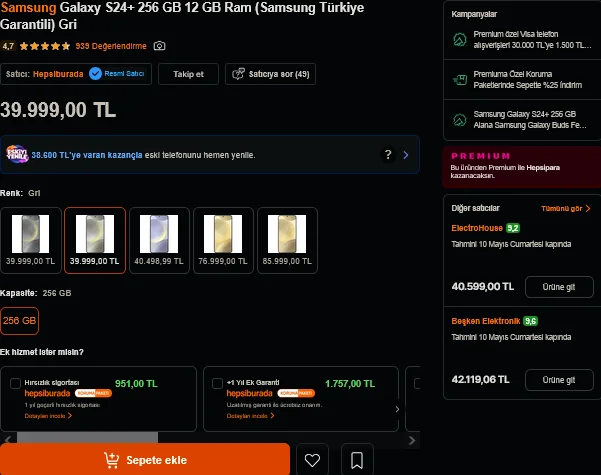Open the Premium özel Visa telefon campaign
Viewport: 601px width, 475px height.
tap(522, 39)
